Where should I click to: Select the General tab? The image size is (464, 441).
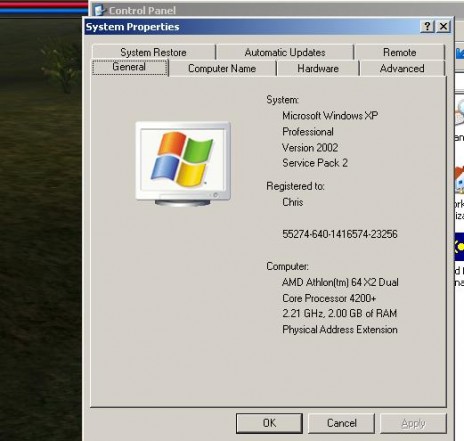(130, 67)
